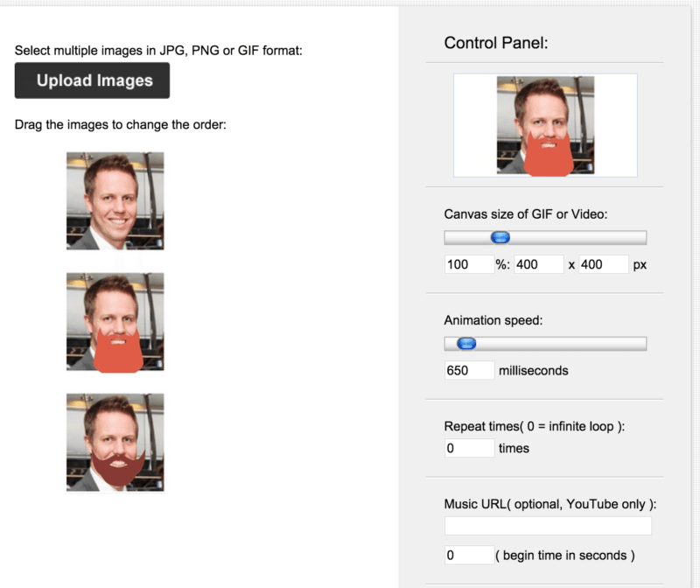Click the Animation speed slider handle
The image size is (700, 588).
[467, 344]
